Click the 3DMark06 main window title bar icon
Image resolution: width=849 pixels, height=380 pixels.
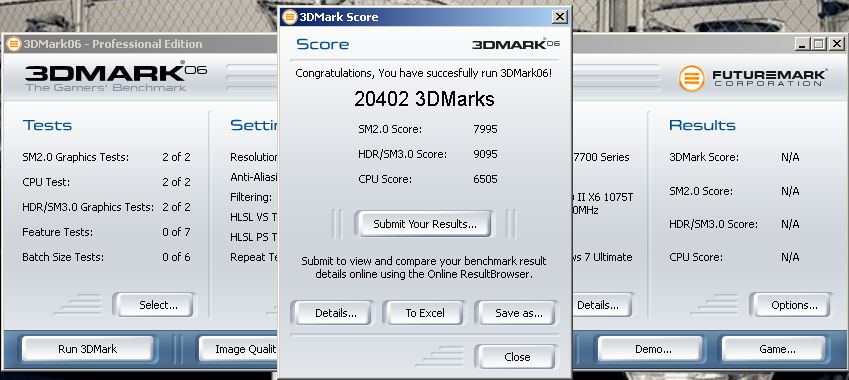point(14,44)
